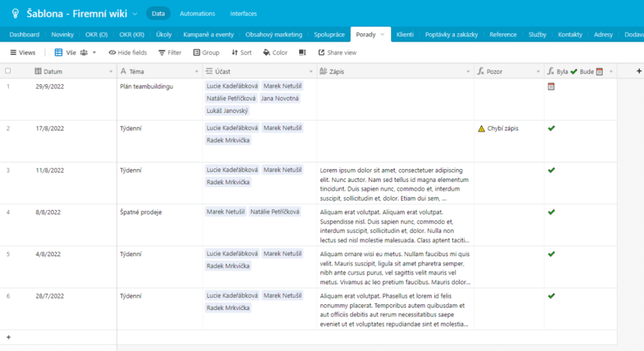Open the Automations tab
Screen dimensions: 644x351
[197, 13]
